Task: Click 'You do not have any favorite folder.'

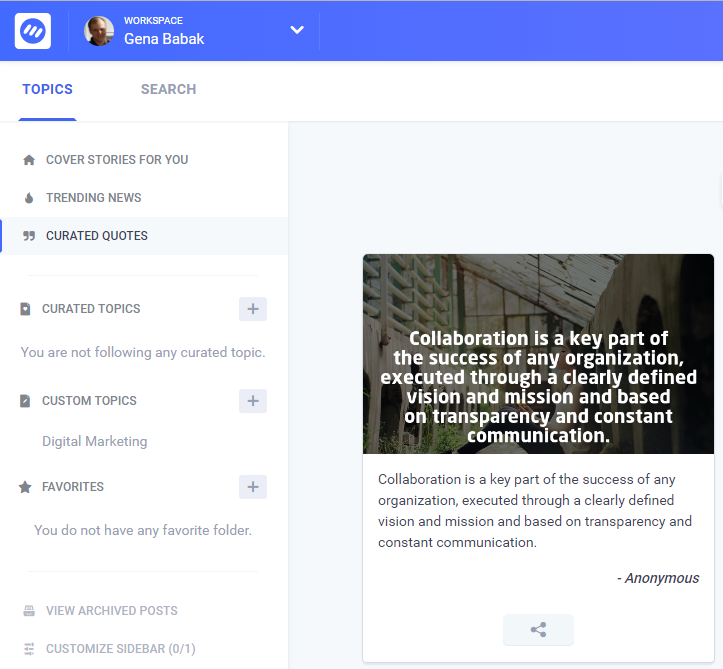Action: (143, 530)
